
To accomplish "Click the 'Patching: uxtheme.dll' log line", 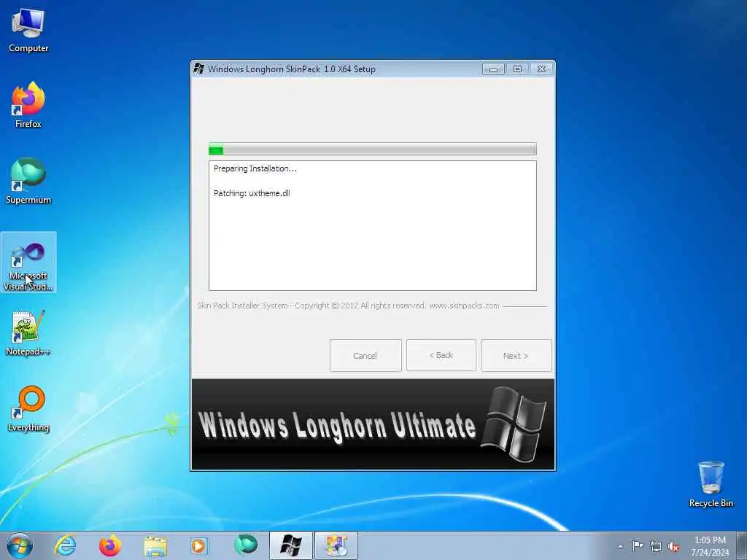I will [252, 193].
